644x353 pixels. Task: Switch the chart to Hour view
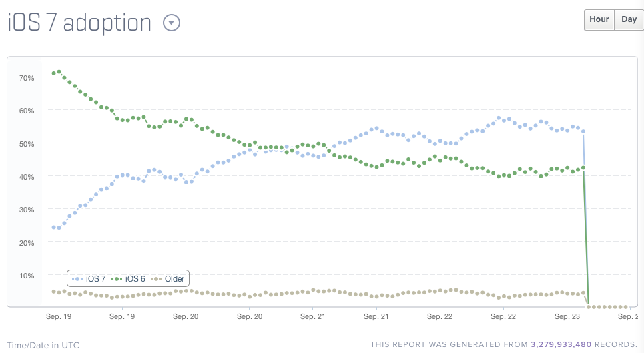pos(599,19)
